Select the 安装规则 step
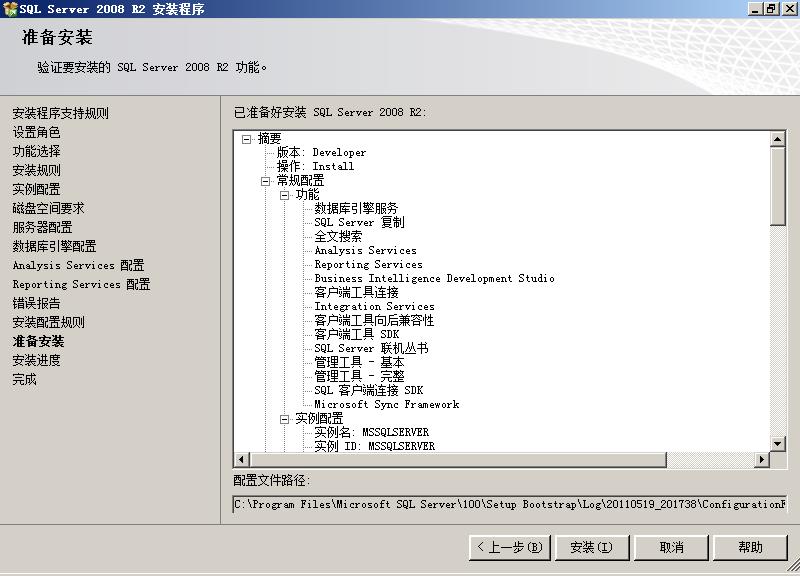Image resolution: width=800 pixels, height=576 pixels. (x=36, y=170)
